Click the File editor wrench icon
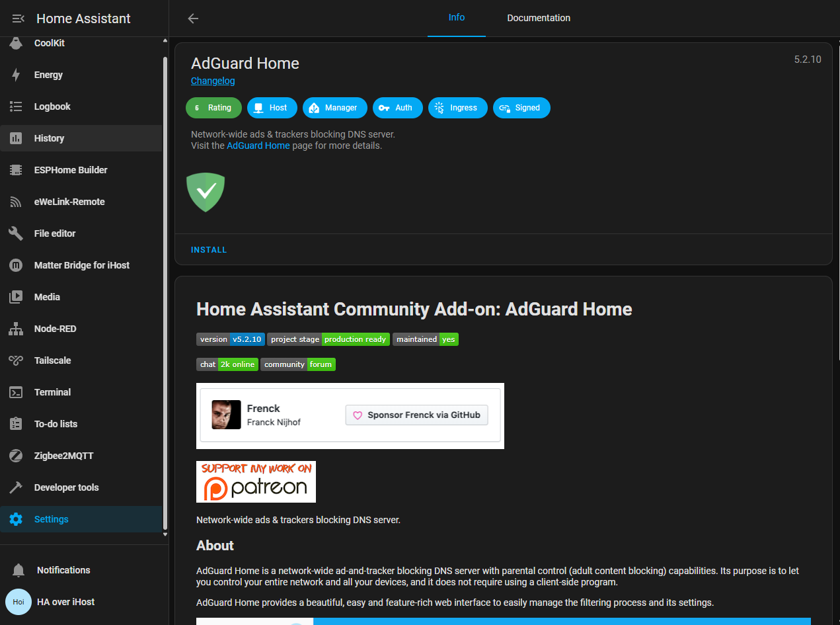840x625 pixels. click(16, 233)
